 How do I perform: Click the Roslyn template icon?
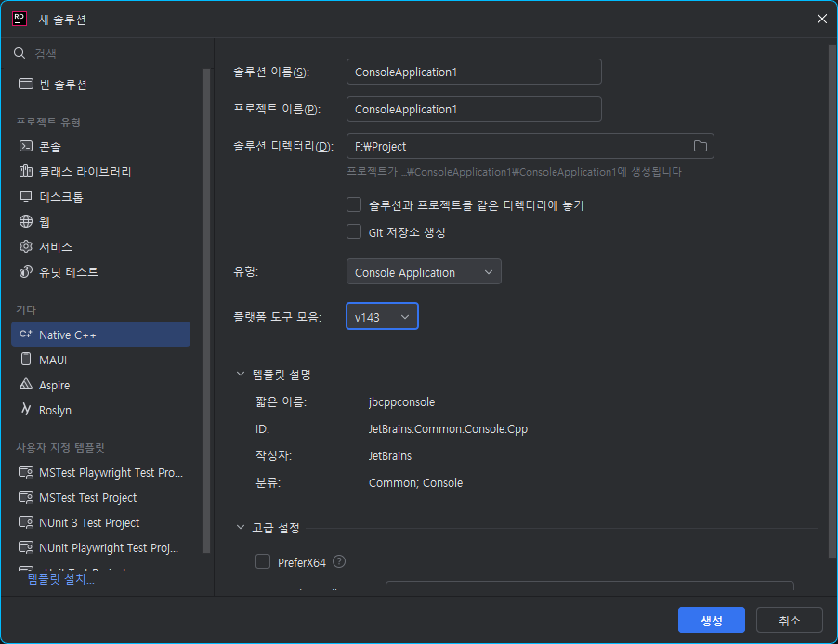click(26, 410)
